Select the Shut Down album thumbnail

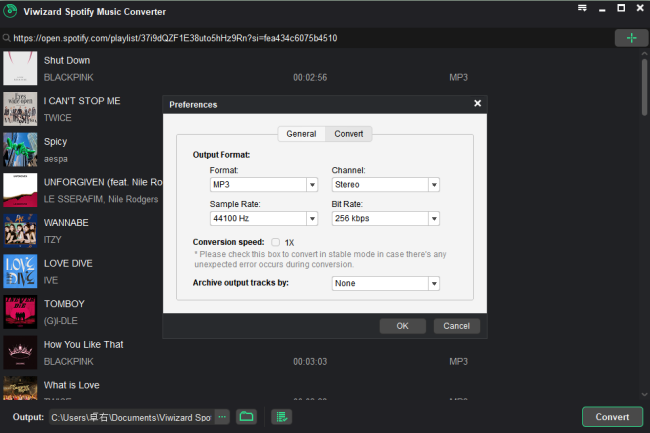click(21, 68)
